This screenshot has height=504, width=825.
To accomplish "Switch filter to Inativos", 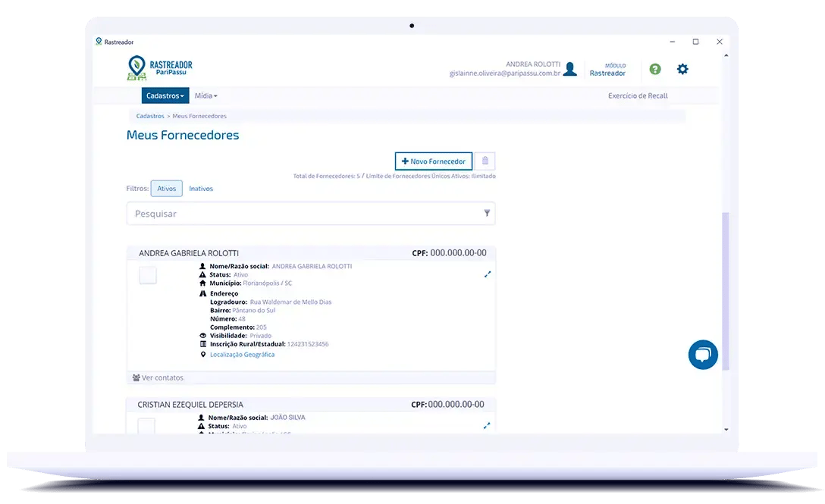I will [201, 189].
